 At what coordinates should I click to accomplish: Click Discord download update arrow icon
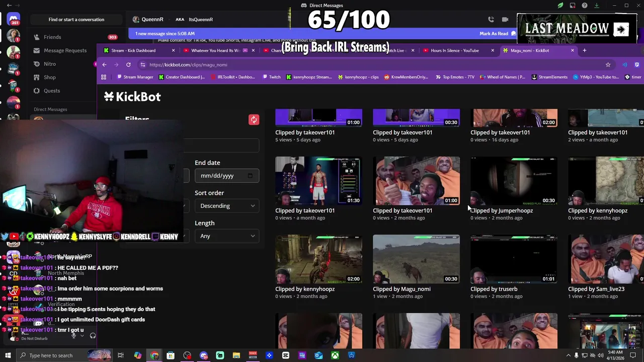597,6
